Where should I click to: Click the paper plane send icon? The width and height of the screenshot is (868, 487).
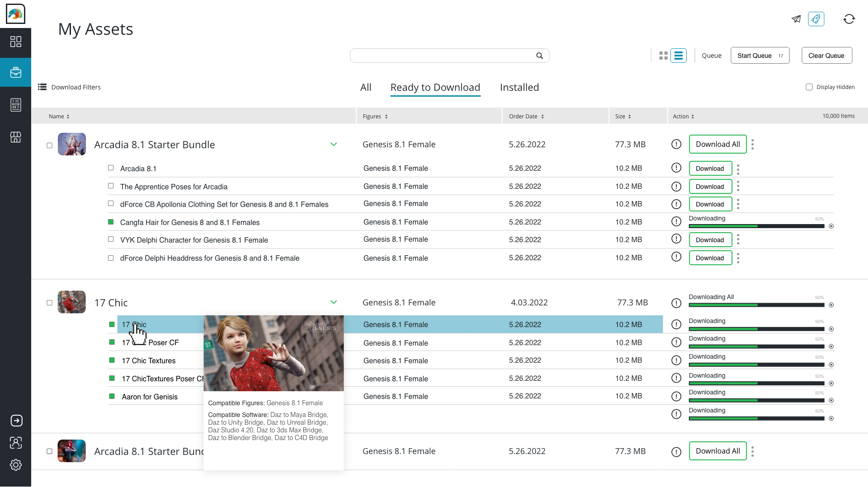[796, 19]
